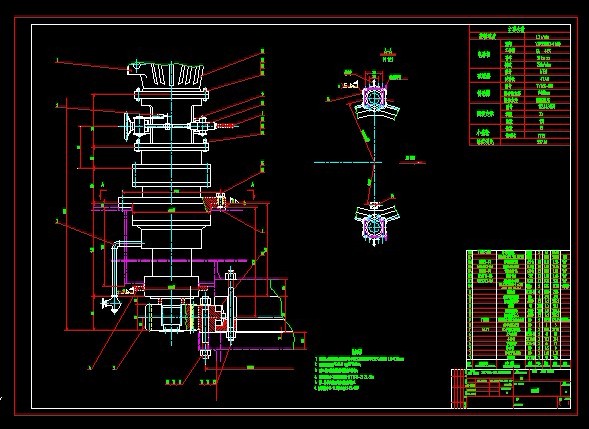Select the motor fan cover at assembly top
The height and width of the screenshot is (429, 589).
[166, 75]
